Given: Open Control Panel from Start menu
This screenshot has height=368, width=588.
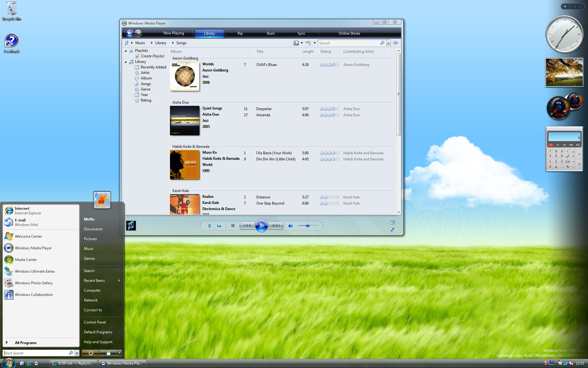Looking at the screenshot, I should tap(95, 322).
